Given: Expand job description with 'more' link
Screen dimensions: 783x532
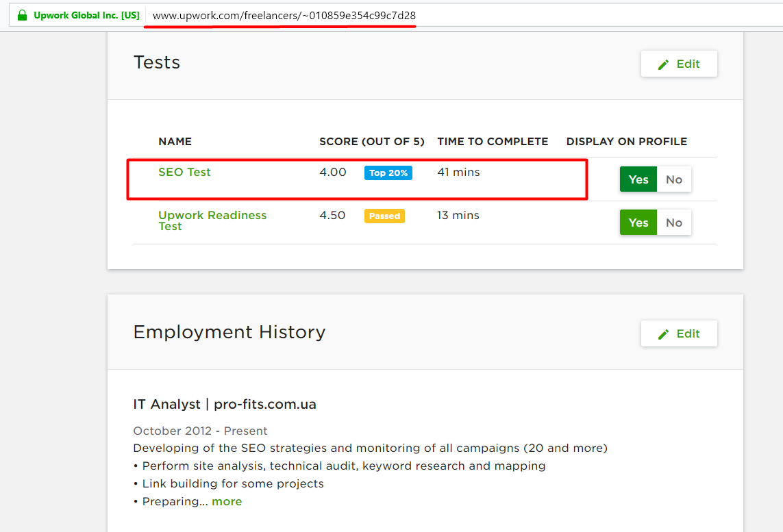Looking at the screenshot, I should point(227,502).
